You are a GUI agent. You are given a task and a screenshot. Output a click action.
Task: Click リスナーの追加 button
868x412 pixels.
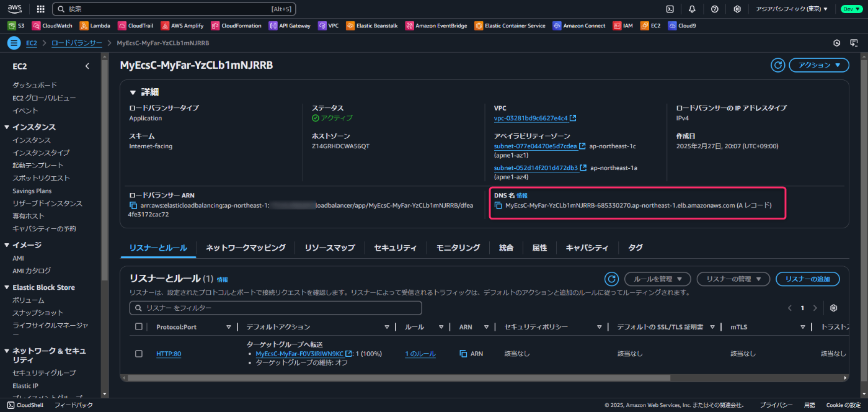click(807, 279)
